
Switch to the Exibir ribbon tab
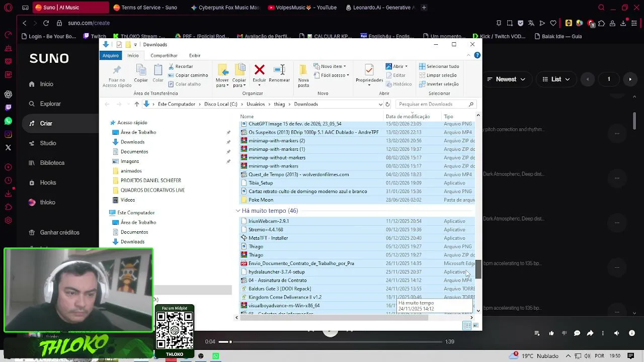coord(195,55)
